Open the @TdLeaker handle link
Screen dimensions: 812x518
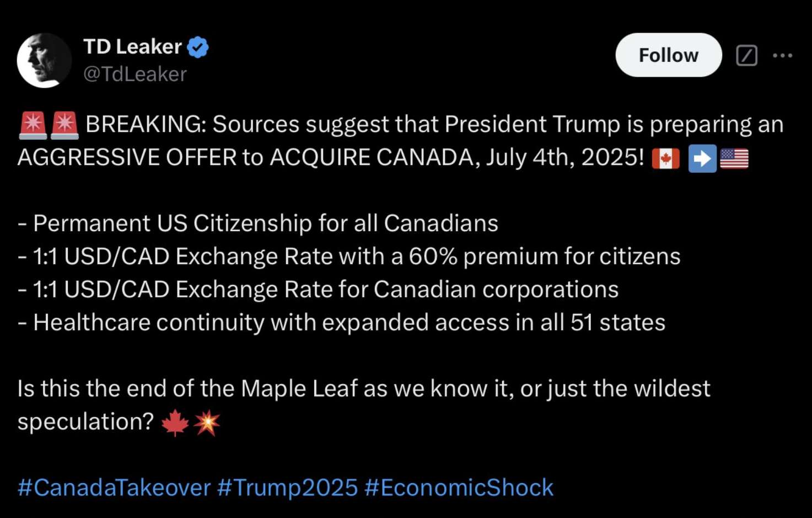point(135,74)
